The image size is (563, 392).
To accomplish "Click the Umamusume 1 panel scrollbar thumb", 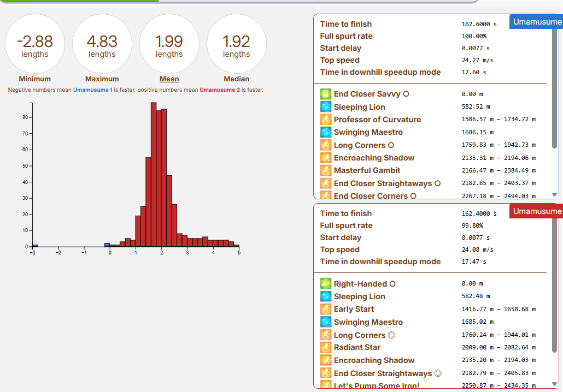I will pyautogui.click(x=554, y=88).
